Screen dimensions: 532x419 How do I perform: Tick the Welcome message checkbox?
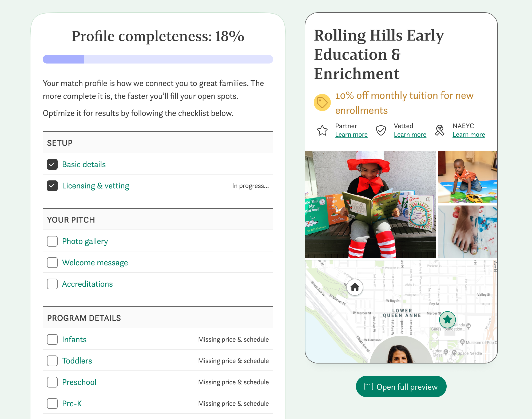click(52, 263)
